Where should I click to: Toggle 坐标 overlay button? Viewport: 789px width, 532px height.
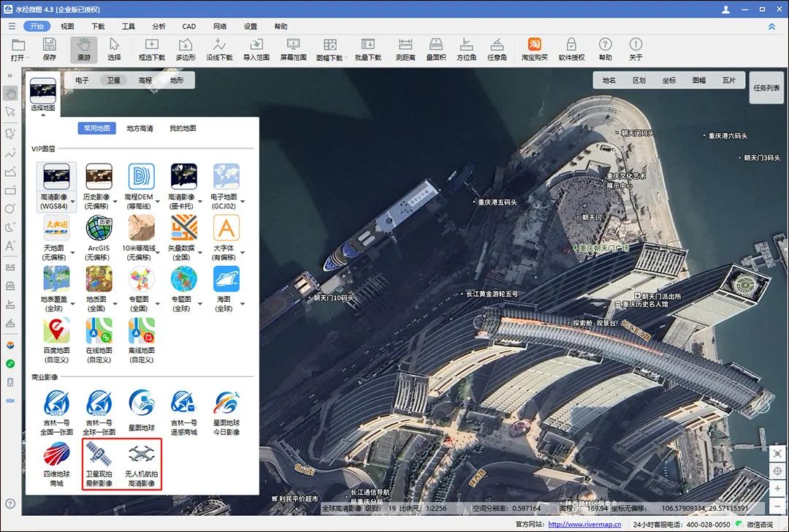668,80
